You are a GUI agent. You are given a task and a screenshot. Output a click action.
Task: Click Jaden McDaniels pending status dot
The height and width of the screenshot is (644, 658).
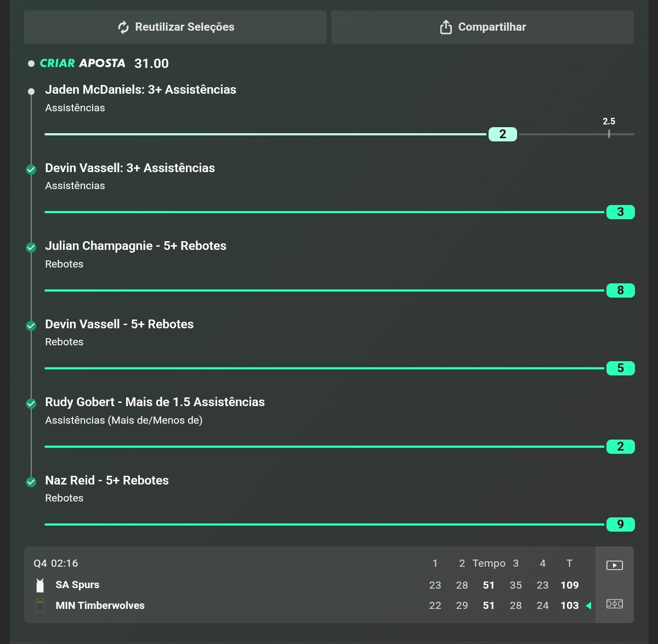pos(31,92)
